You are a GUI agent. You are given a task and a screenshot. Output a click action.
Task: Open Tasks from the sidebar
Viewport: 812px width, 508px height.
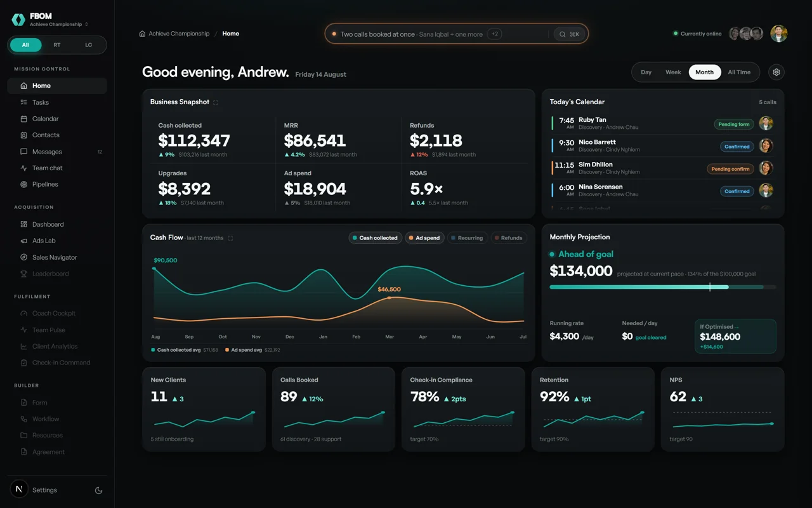click(x=57, y=102)
